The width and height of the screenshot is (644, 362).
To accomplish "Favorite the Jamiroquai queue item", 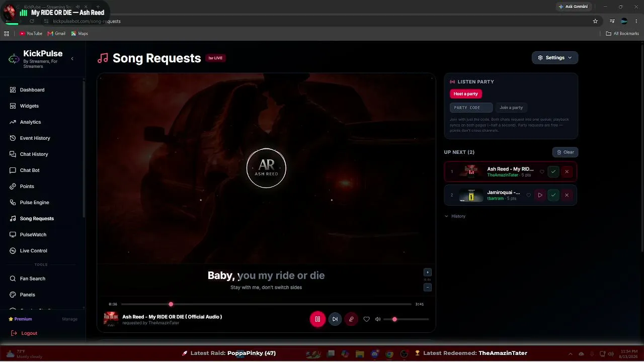I will coord(528,195).
